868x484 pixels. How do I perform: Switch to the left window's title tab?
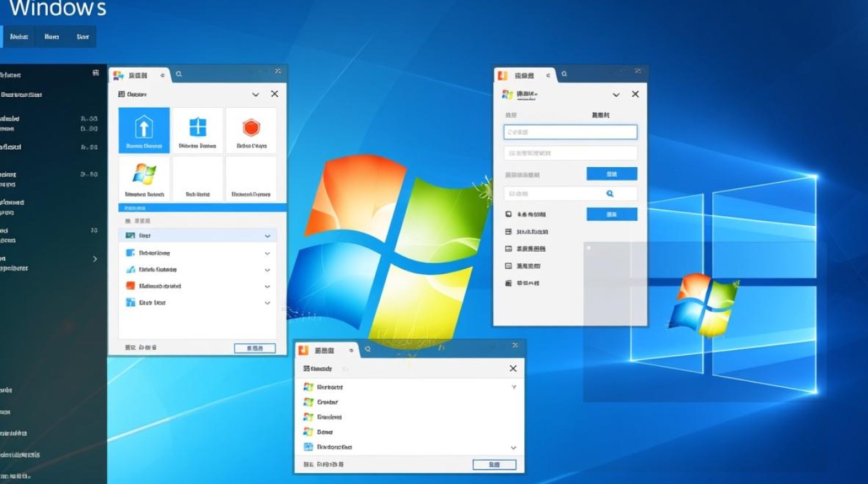click(x=138, y=74)
